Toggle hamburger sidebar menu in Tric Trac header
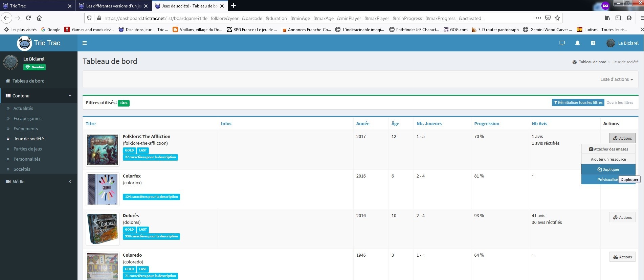 pyautogui.click(x=85, y=43)
